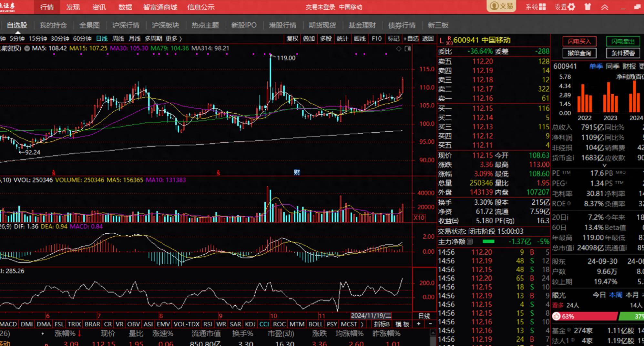
Task: Sort by 涨幅% column with down arrow
Action: (x=68, y=333)
